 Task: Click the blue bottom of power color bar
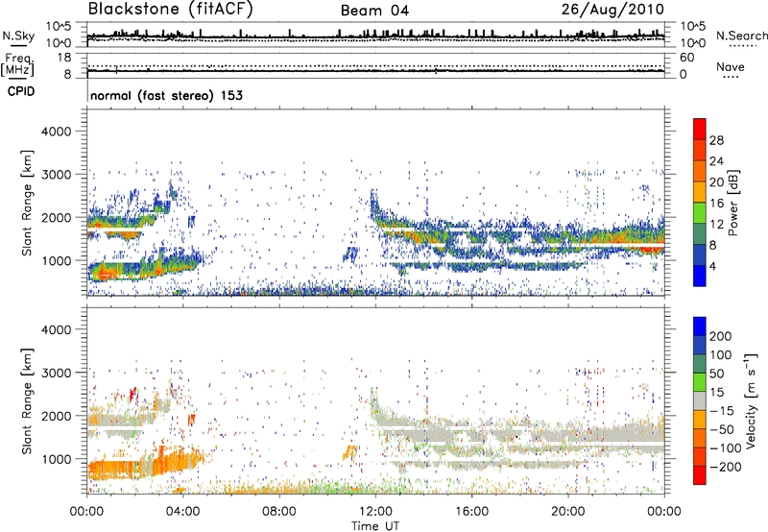pyautogui.click(x=700, y=276)
